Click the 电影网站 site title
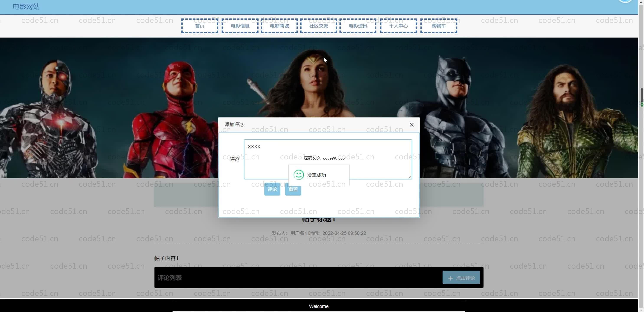Image resolution: width=644 pixels, height=312 pixels. [26, 7]
